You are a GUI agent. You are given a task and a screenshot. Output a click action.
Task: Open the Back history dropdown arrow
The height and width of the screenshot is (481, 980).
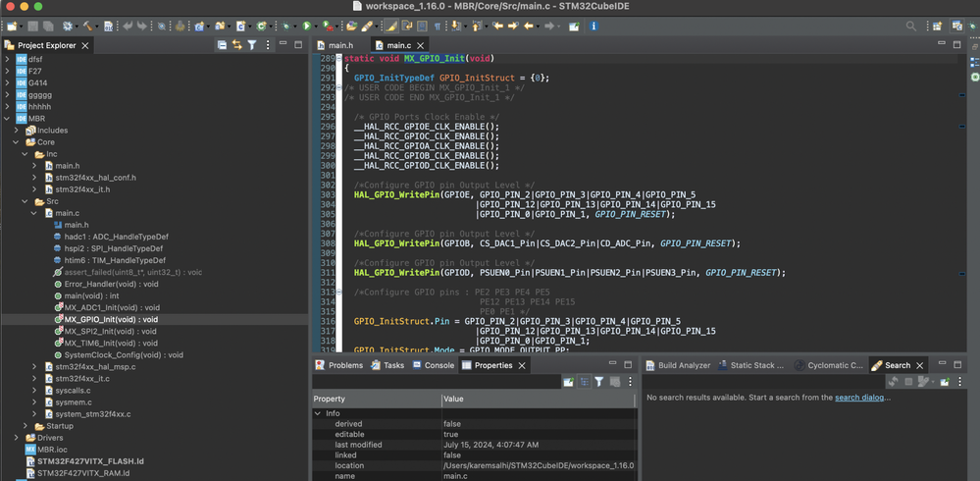[x=539, y=27]
